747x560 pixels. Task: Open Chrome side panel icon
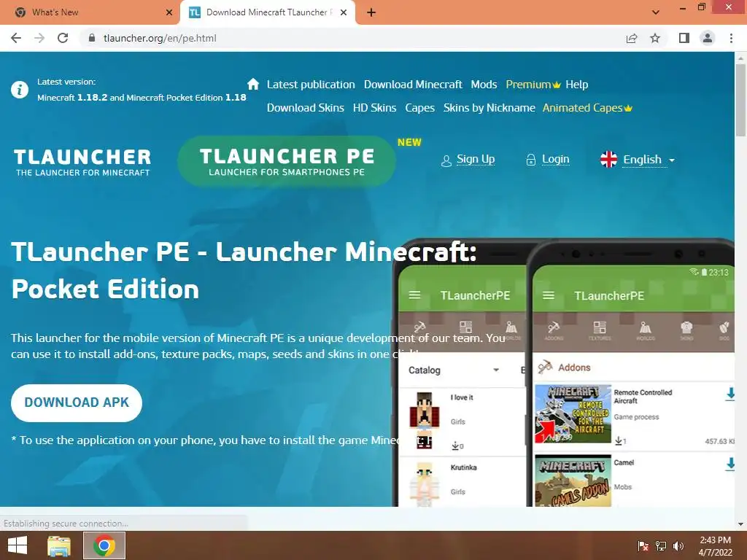[684, 38]
